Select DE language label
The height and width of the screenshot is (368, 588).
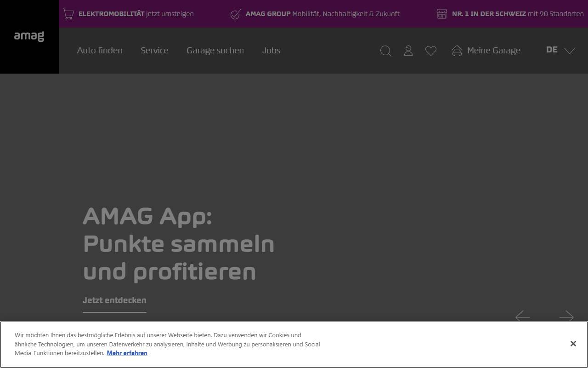[x=552, y=50]
